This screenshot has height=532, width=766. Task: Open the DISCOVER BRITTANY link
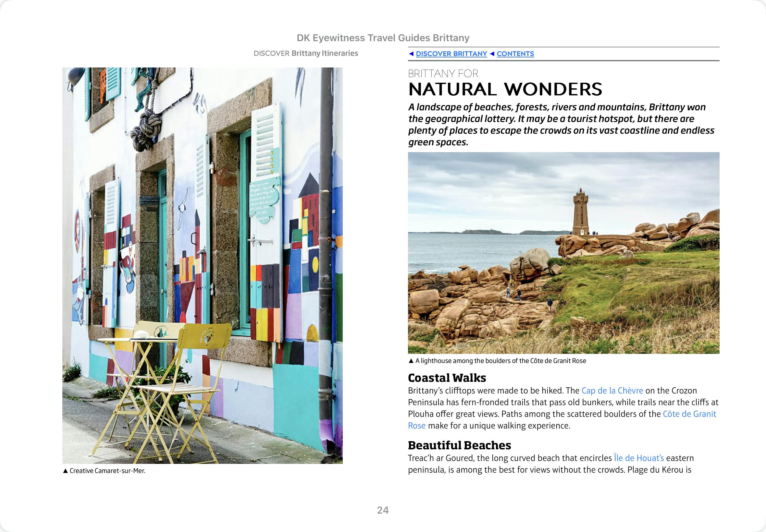tap(451, 54)
